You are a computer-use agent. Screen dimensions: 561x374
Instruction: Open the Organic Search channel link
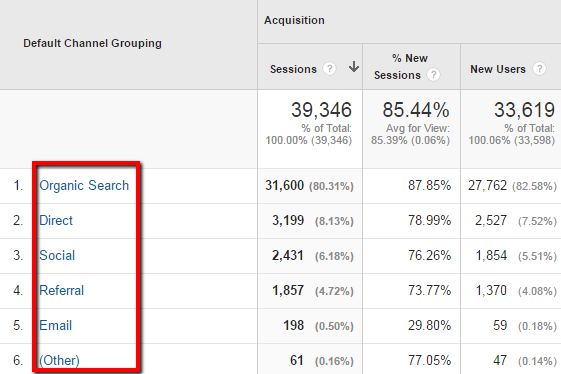tap(84, 185)
